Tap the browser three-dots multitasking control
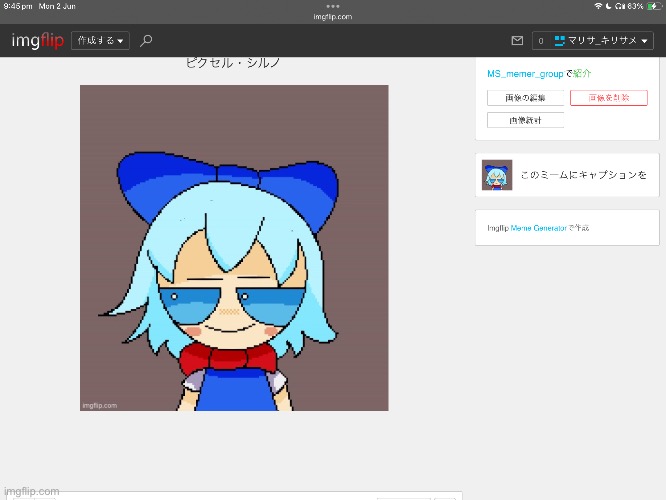 [333, 6]
